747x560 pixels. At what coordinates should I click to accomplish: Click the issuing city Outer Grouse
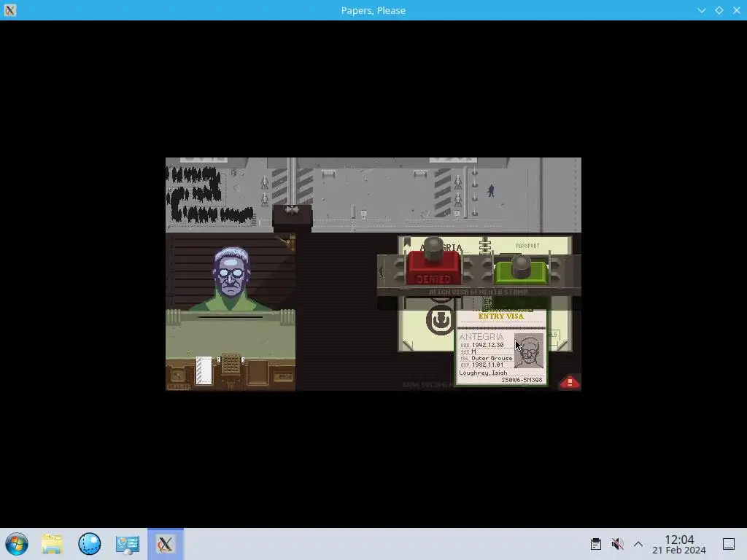coord(492,358)
